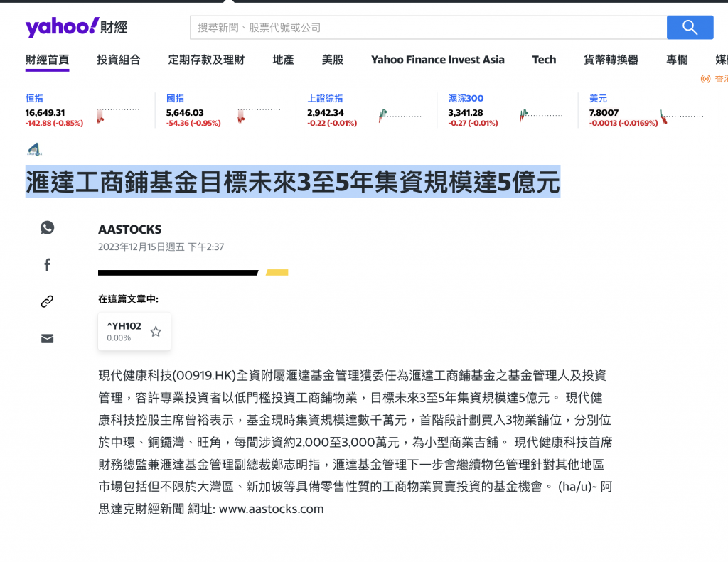The image size is (728, 562).
Task: Click the 美元 mini chart
Action: click(682, 116)
